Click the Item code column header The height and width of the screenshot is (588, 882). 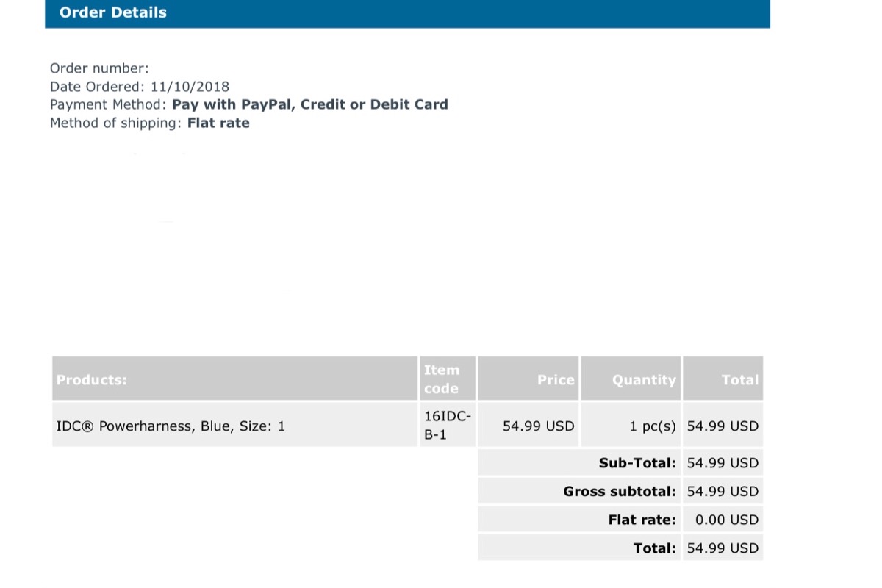coord(442,379)
